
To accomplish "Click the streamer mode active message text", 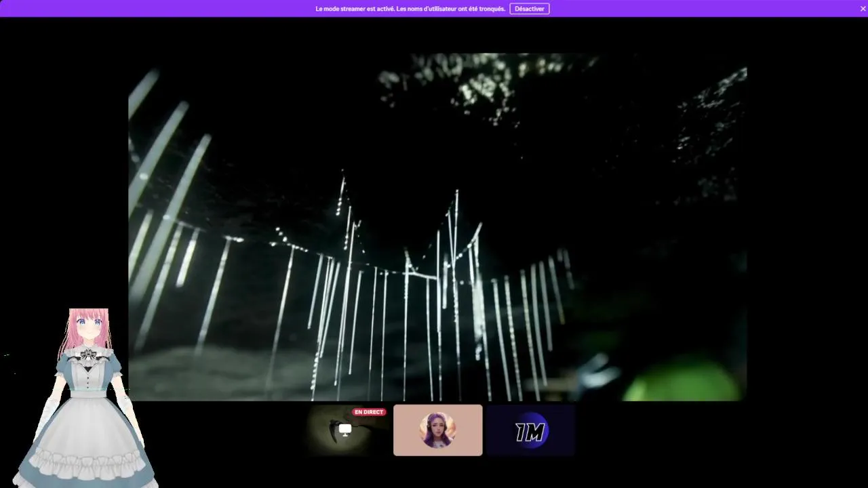I will [x=410, y=9].
